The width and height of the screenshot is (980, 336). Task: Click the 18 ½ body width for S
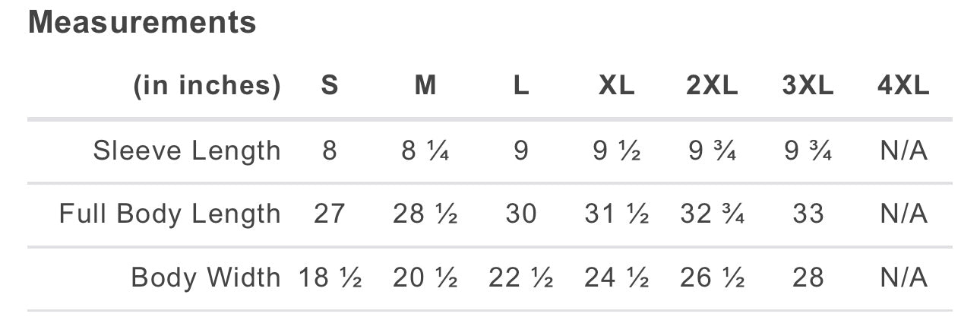pyautogui.click(x=330, y=278)
